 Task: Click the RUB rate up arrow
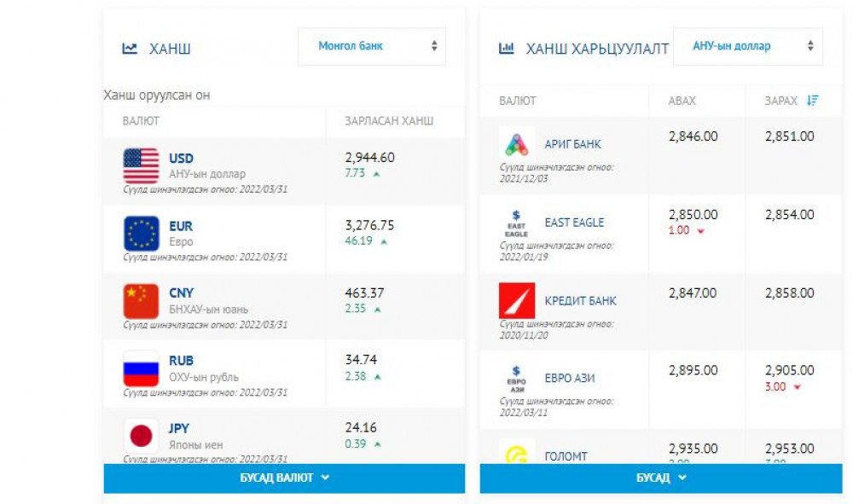coord(378,377)
